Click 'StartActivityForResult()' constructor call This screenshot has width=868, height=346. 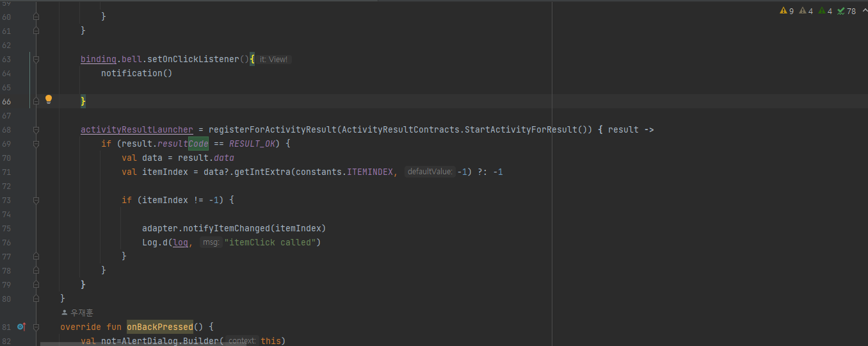(x=526, y=129)
